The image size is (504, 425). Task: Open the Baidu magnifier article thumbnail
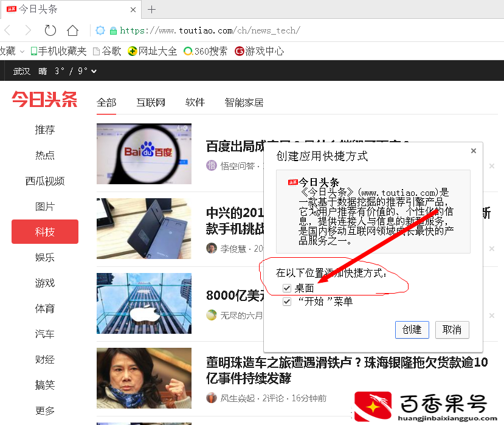pos(144,154)
